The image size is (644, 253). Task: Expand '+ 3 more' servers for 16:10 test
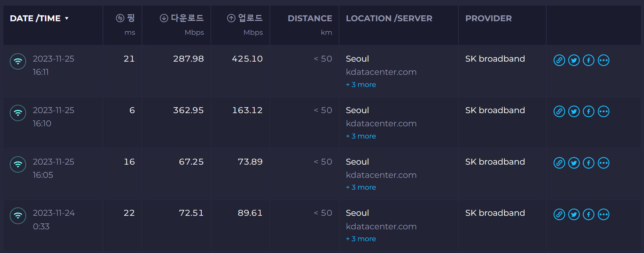[361, 136]
